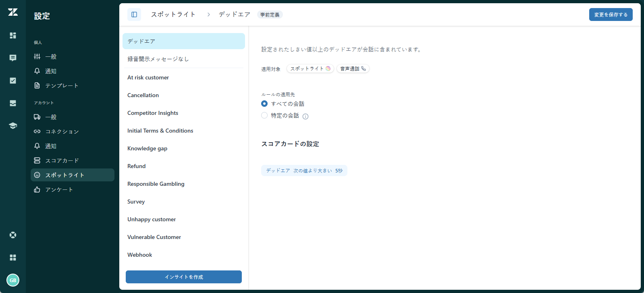Image resolution: width=644 pixels, height=293 pixels.
Task: Click the デッドエア scorecard condition chip
Action: tap(304, 170)
